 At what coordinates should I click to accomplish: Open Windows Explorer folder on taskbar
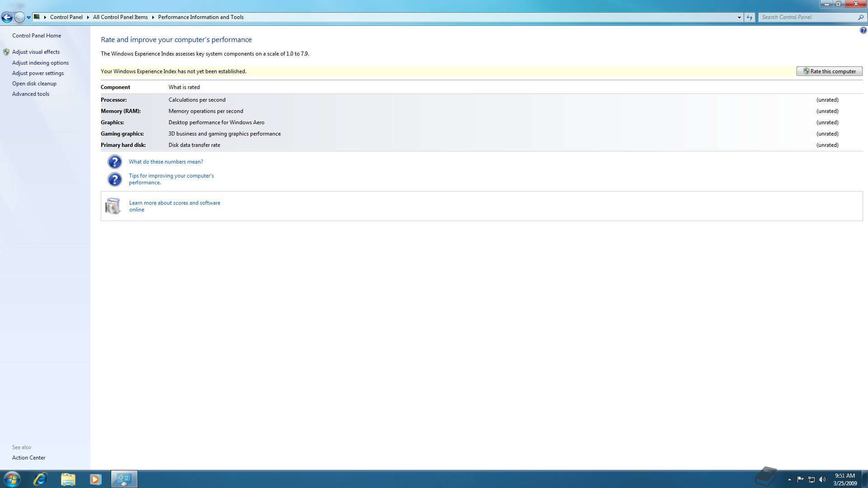(68, 479)
